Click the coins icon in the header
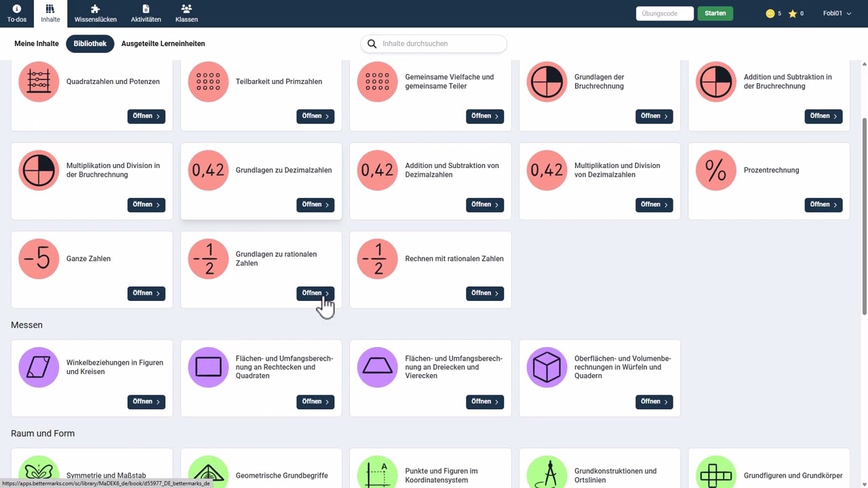This screenshot has width=868, height=488. coord(770,14)
